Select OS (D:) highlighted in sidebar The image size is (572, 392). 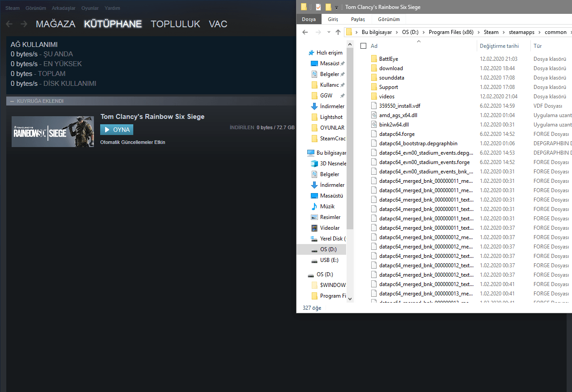tap(321, 249)
